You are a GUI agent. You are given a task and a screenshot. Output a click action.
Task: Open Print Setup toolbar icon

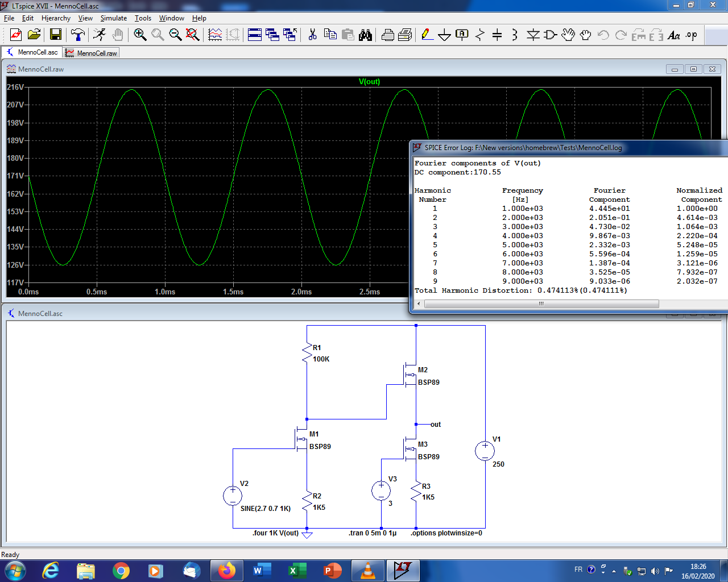(405, 35)
